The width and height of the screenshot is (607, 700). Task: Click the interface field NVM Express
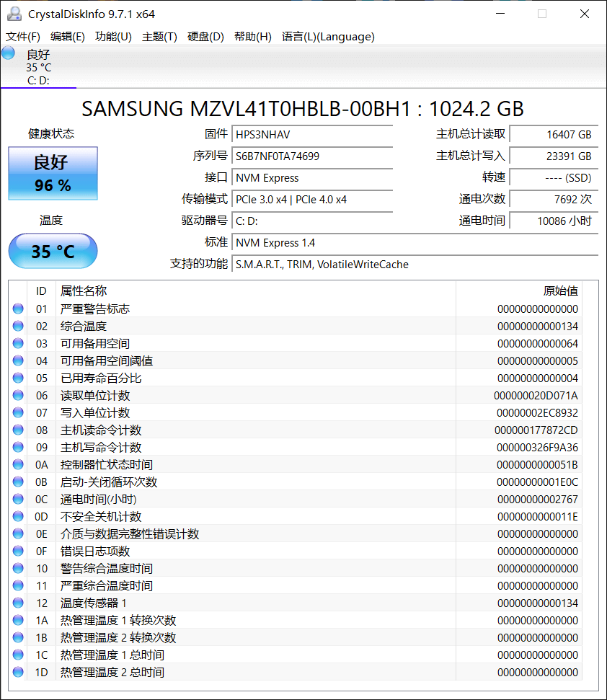(x=312, y=177)
